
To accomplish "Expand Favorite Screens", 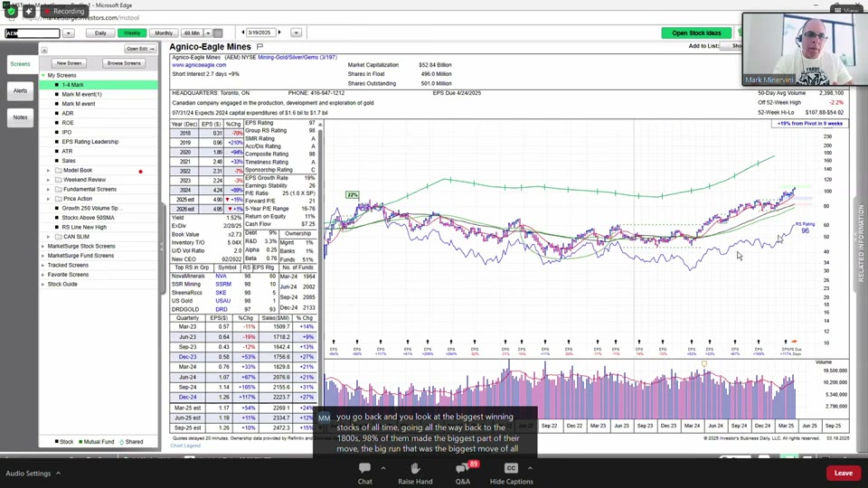I will (x=43, y=275).
